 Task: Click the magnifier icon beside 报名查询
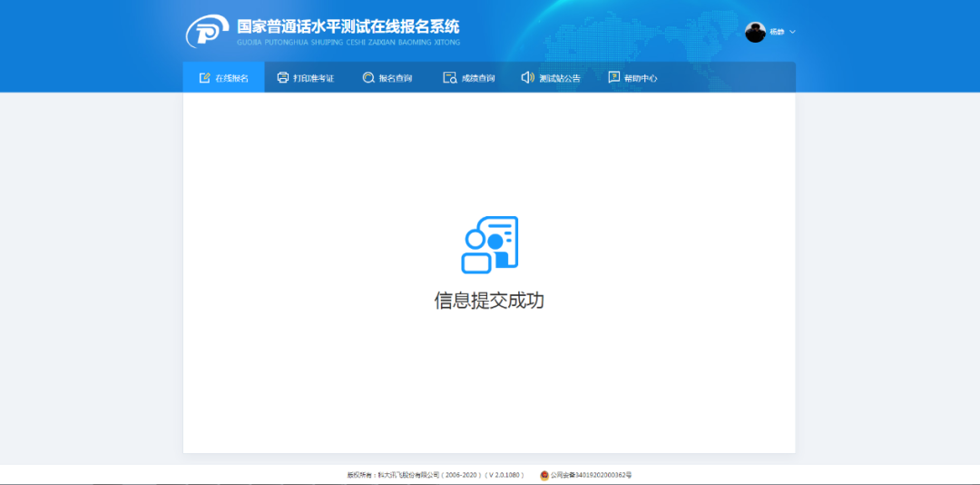pyautogui.click(x=368, y=78)
